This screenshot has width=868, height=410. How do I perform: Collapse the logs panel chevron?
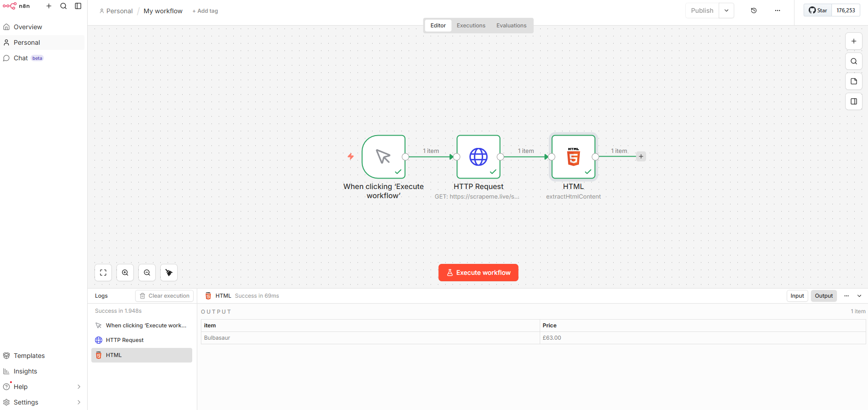click(x=859, y=296)
